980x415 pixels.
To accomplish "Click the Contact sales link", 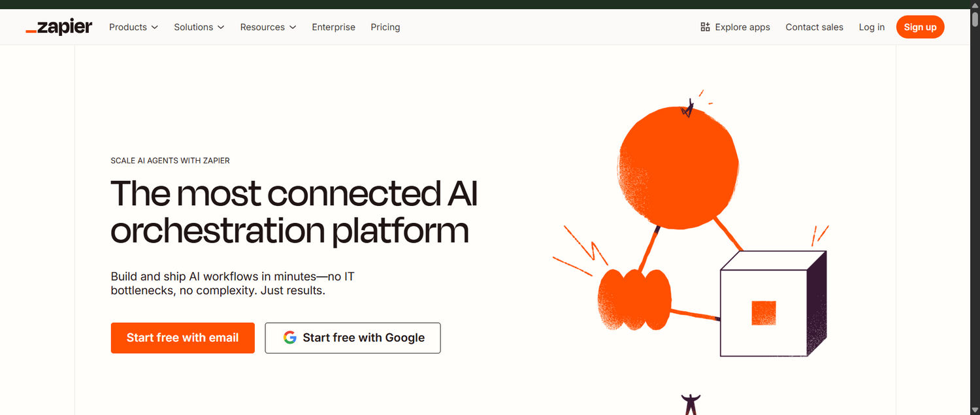I will point(814,27).
